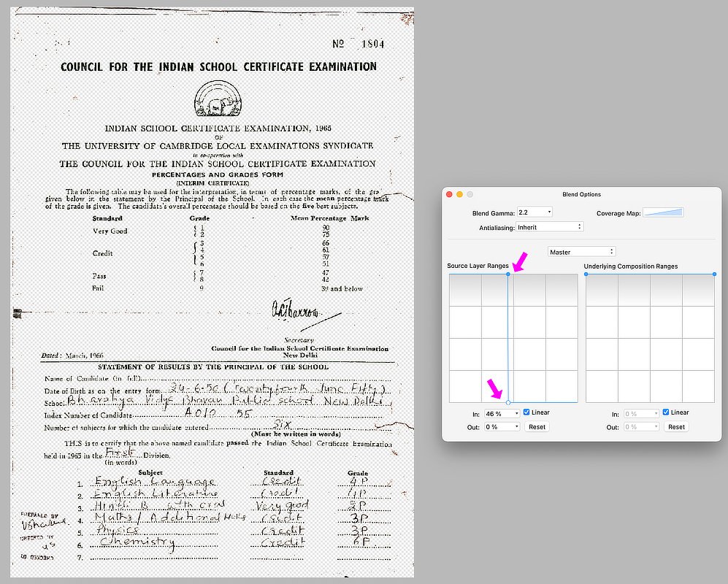
Task: Open the Underlying Composition In 0 % dropdown
Action: pyautogui.click(x=641, y=414)
